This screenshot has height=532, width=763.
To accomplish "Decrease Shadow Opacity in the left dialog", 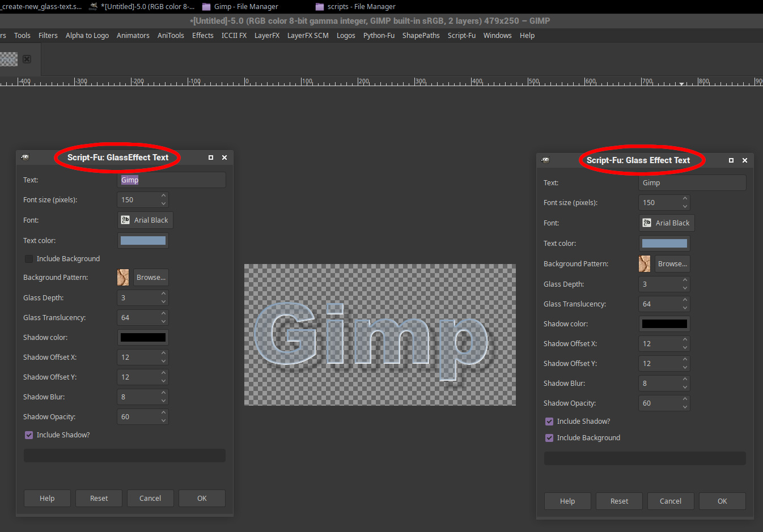I will (x=163, y=421).
